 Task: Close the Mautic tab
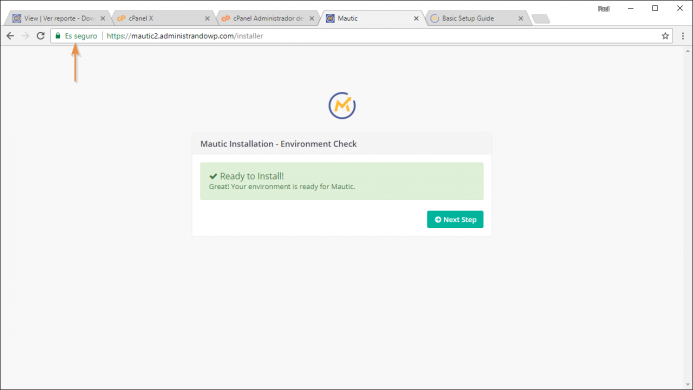coord(416,19)
